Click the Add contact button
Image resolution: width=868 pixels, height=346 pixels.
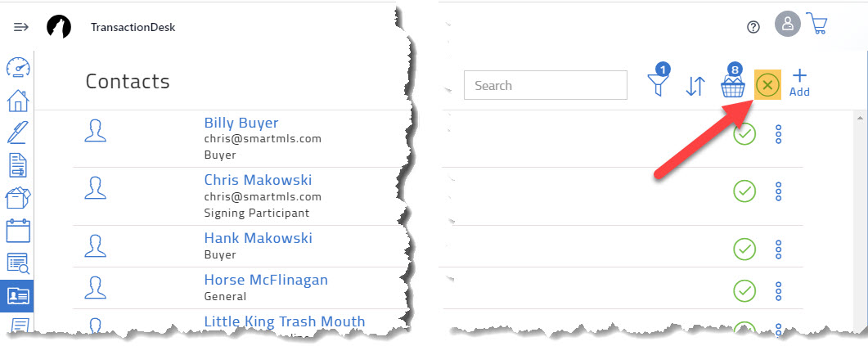coord(799,83)
